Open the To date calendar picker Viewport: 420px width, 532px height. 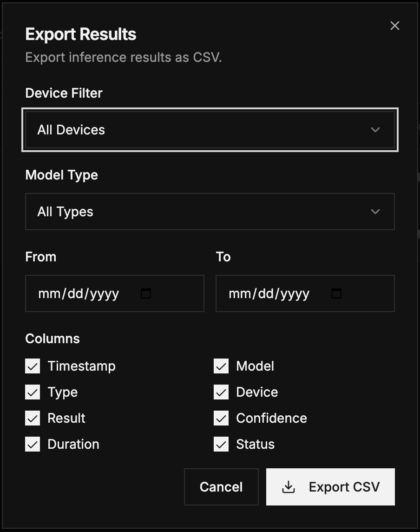point(336,293)
